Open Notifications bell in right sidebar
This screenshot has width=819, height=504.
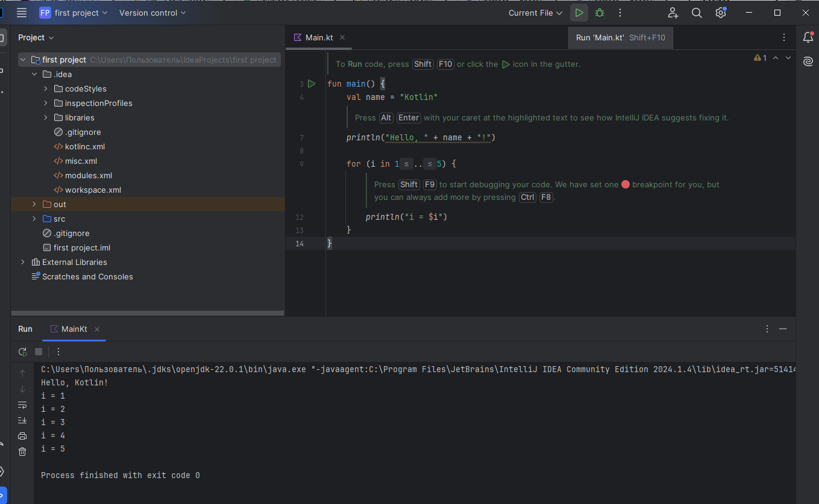[x=808, y=37]
